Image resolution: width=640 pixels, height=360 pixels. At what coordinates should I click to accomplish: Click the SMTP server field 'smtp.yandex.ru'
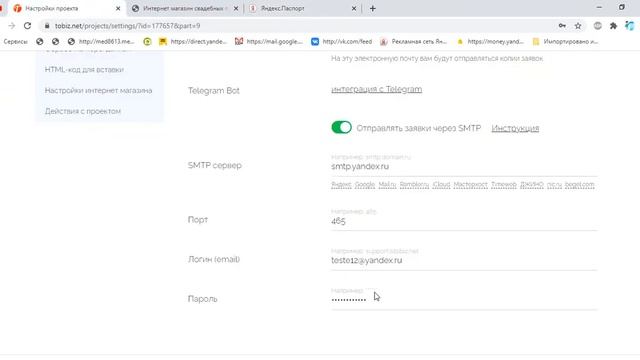click(464, 166)
